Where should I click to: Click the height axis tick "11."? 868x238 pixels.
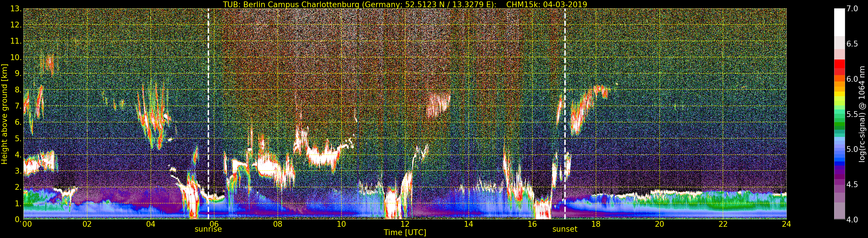point(16,41)
